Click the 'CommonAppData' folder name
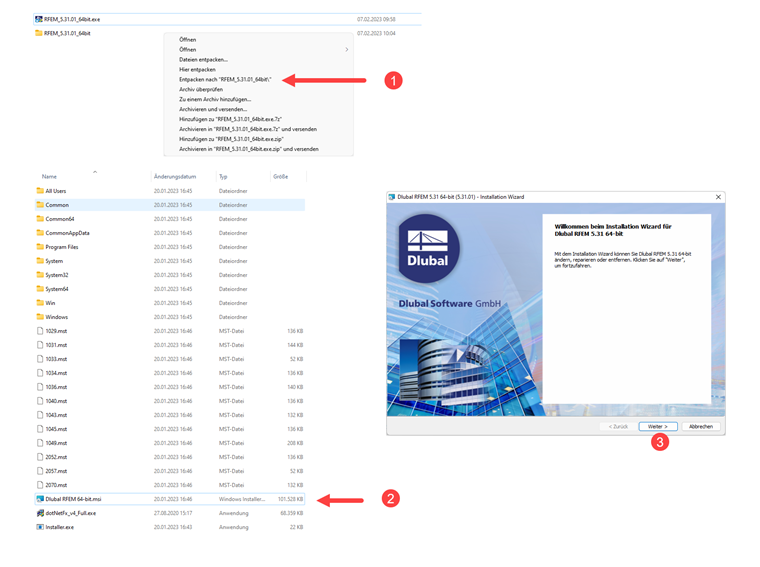The image size is (760, 567). coord(67,233)
